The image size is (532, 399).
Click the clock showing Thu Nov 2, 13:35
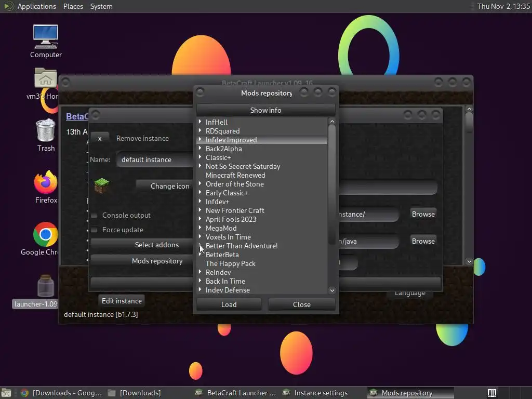pos(503,6)
